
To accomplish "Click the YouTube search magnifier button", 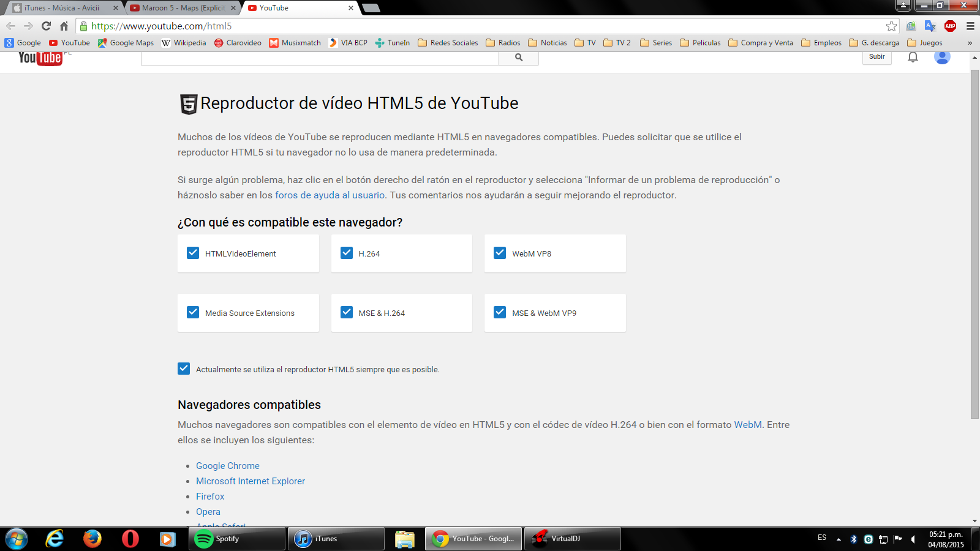I will click(x=519, y=58).
